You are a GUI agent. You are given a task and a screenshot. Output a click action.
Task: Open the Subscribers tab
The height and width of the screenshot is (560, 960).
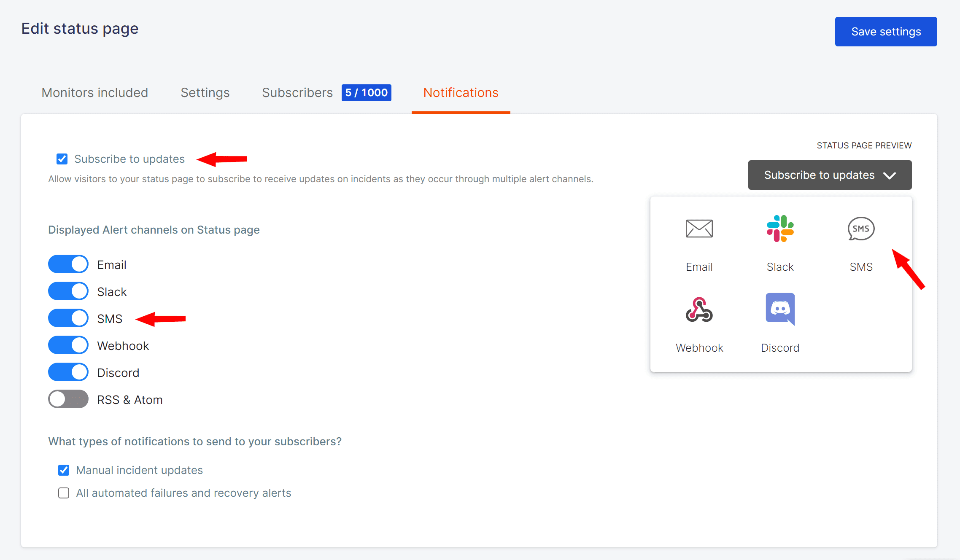coord(297,93)
